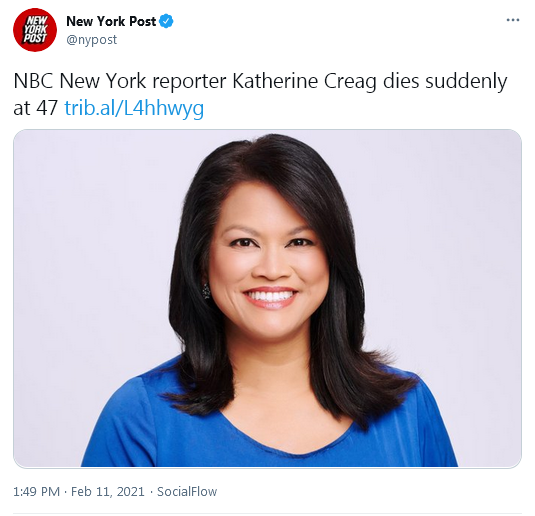Click the word reporter in the tweet
The image size is (535, 516).
tap(189, 82)
